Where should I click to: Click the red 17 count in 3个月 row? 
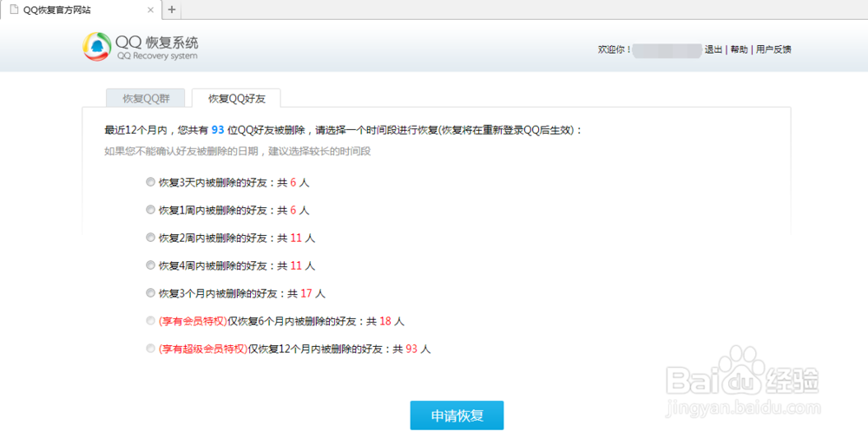pyautogui.click(x=306, y=294)
